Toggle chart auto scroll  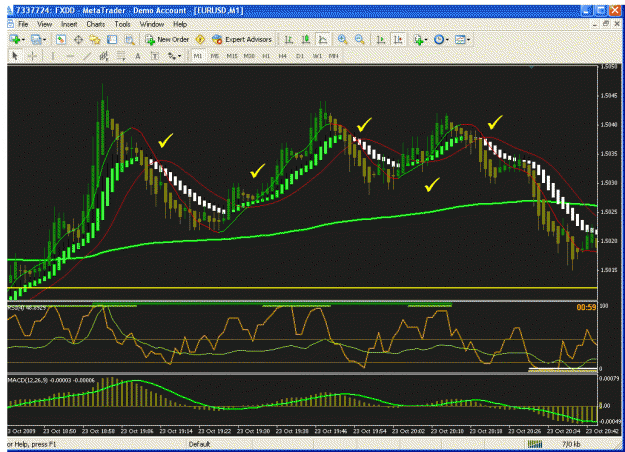[381, 39]
